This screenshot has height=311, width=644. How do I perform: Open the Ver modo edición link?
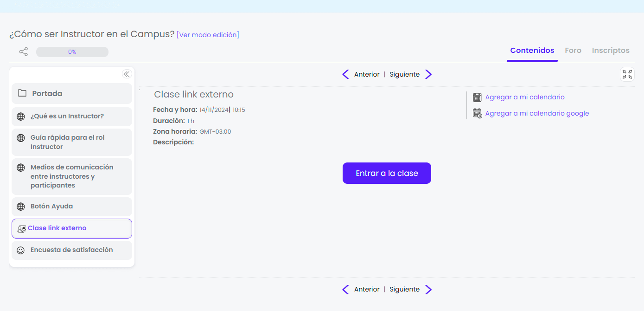pos(208,35)
